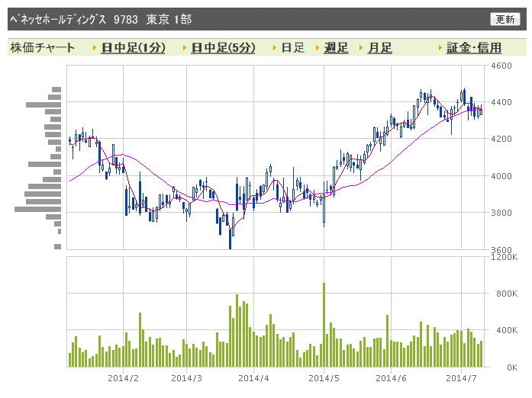
Task: Click the 4600 price axis label
Action: point(501,66)
